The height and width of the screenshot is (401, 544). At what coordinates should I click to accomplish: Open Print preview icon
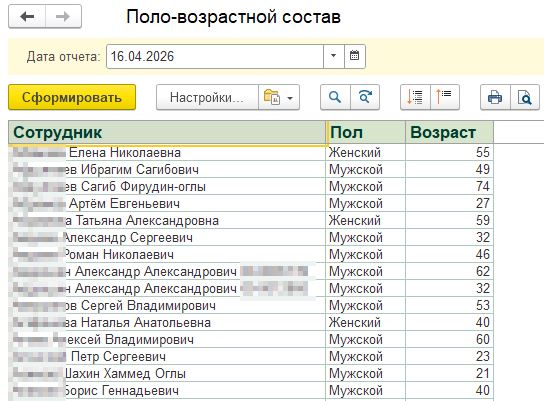525,97
